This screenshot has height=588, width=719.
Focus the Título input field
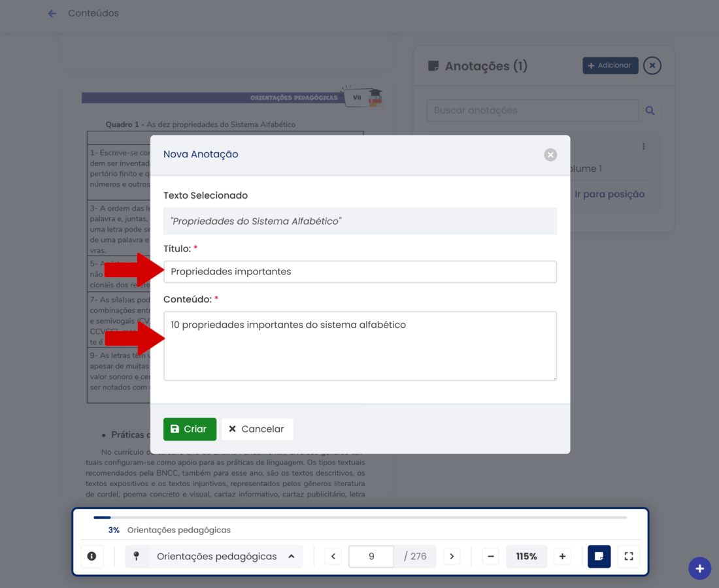[359, 272]
